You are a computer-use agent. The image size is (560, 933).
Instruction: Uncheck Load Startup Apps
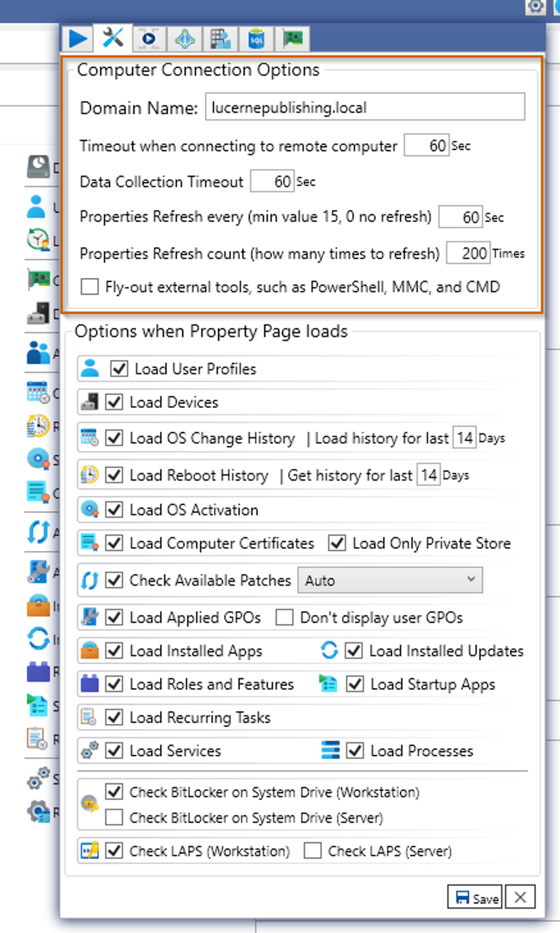point(355,684)
